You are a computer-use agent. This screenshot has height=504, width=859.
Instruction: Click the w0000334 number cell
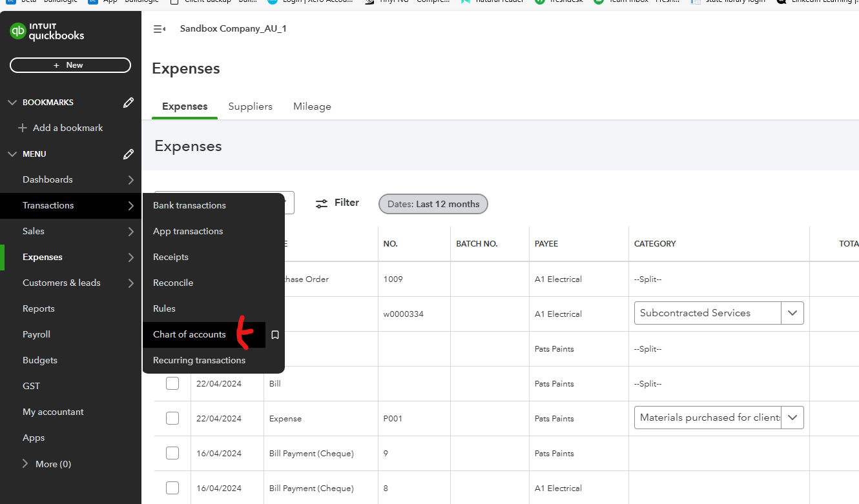[x=404, y=314]
